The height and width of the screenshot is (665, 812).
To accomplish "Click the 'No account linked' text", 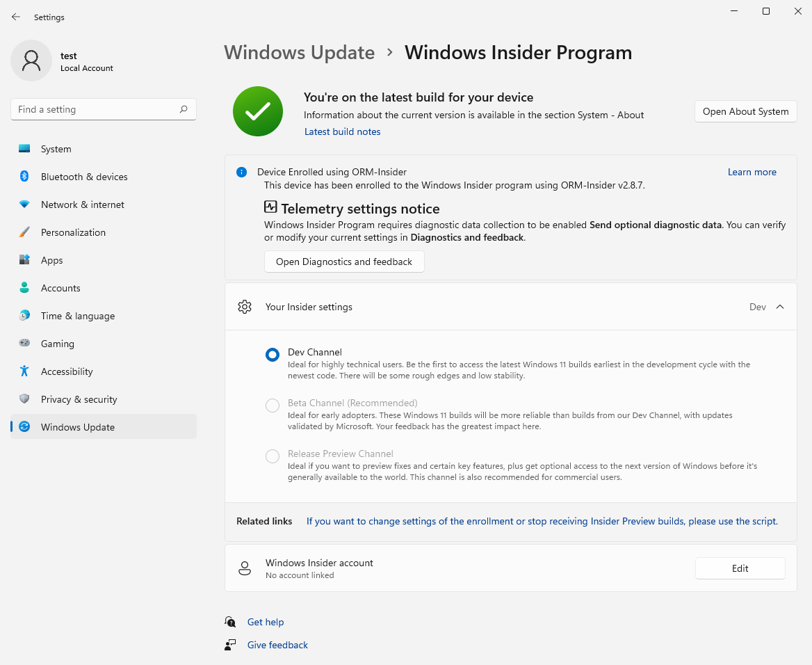I will 300,575.
